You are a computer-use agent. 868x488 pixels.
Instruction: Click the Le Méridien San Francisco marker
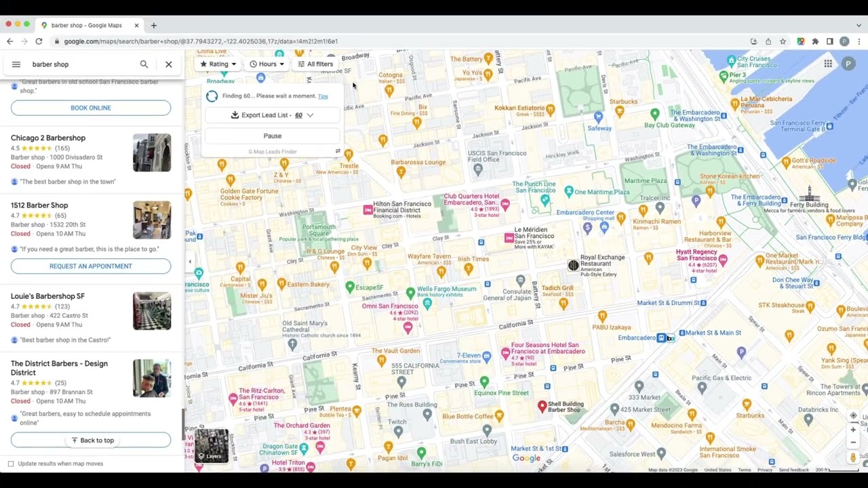pyautogui.click(x=509, y=238)
